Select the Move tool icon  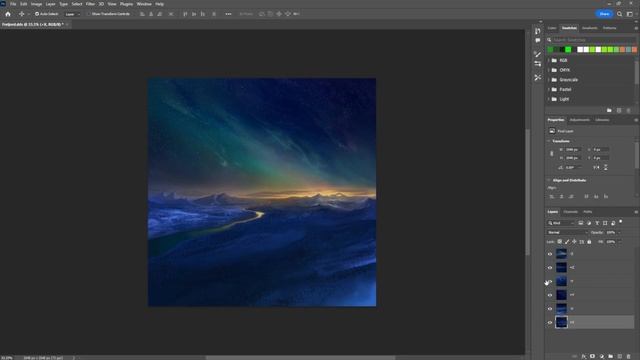[x=21, y=14]
